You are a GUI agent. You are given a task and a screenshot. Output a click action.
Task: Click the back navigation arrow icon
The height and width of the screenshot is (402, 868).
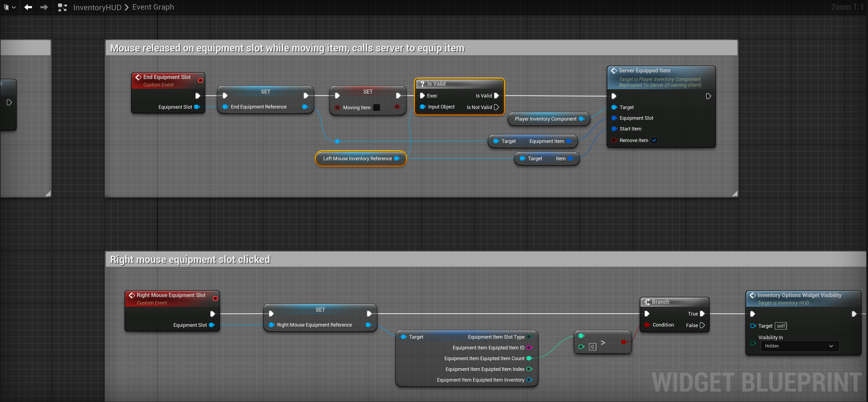pos(28,7)
